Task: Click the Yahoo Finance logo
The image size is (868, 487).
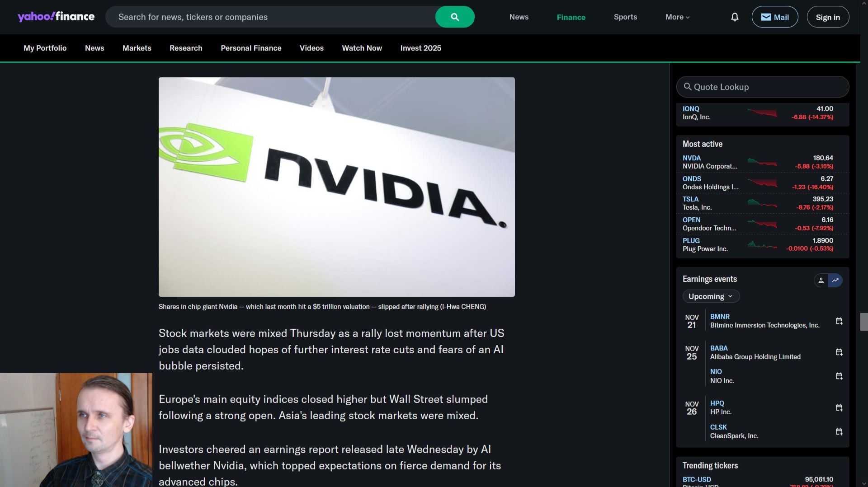Action: point(56,17)
